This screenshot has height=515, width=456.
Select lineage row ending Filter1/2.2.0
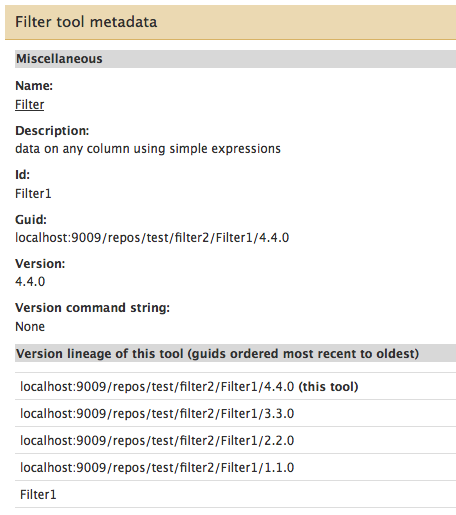click(235, 440)
